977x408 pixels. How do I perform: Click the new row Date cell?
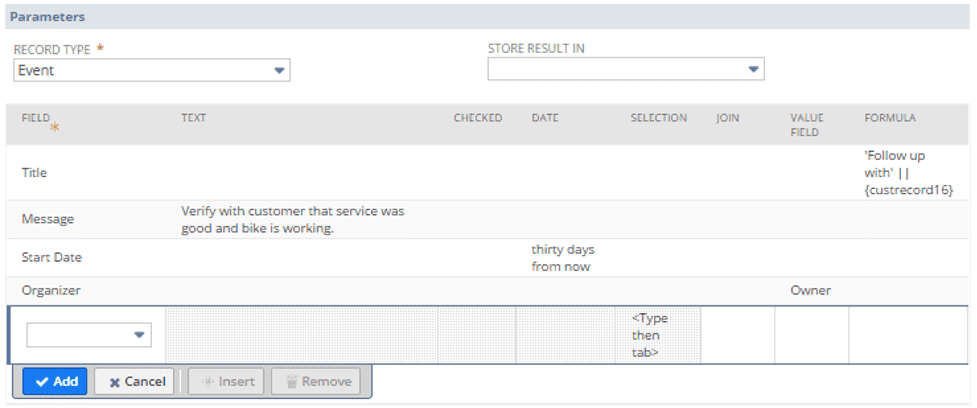[565, 335]
